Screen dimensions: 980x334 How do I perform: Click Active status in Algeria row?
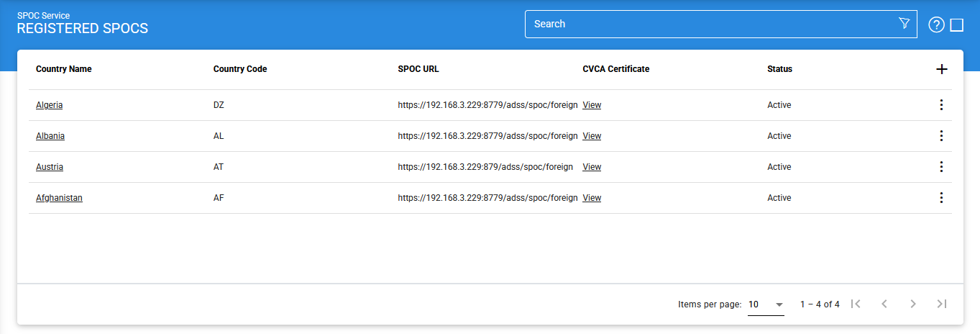tap(779, 105)
